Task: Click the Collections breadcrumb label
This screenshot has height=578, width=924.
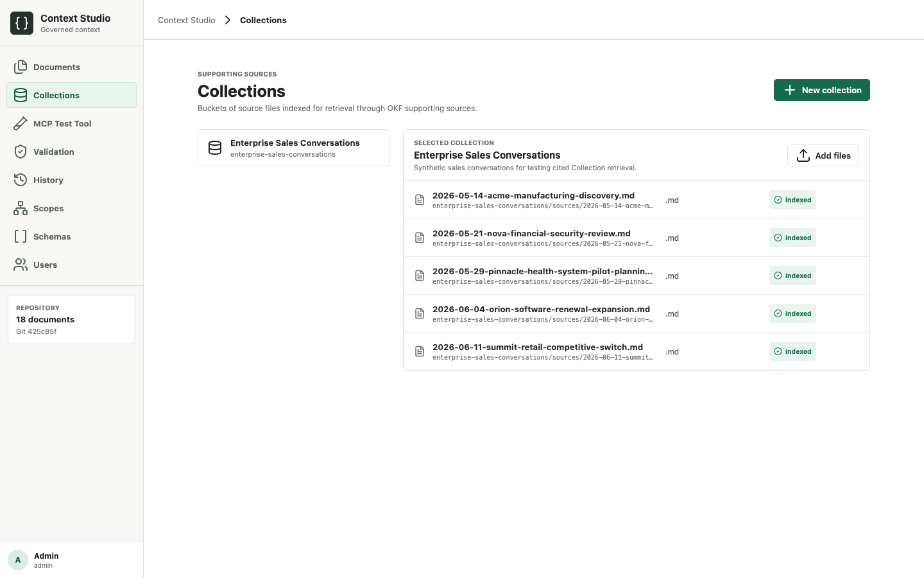Action: click(x=263, y=20)
